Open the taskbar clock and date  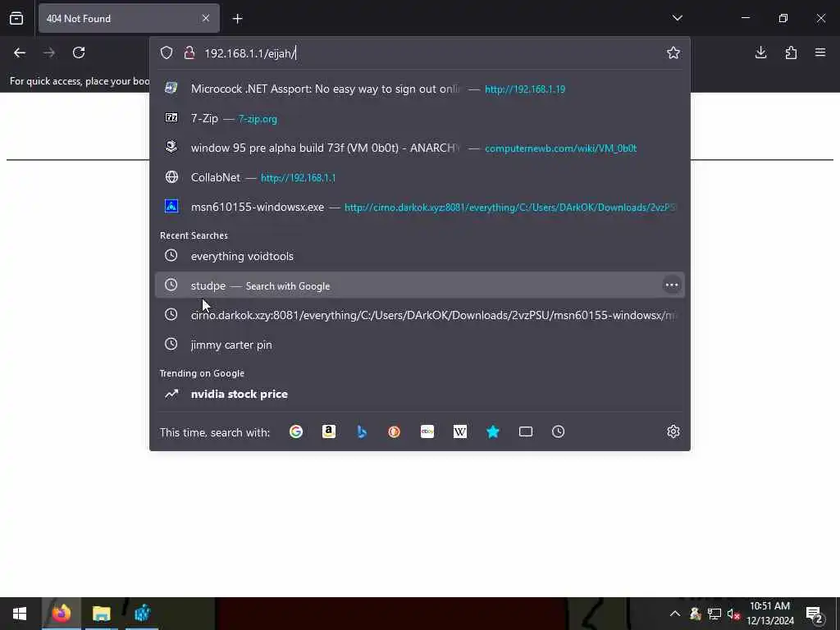769,614
